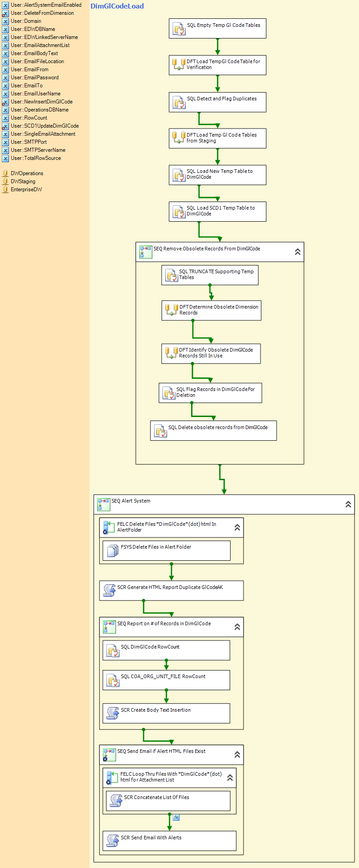Click the fx expression marker on the constraint
The height and width of the screenshot is (868, 359).
(176, 817)
